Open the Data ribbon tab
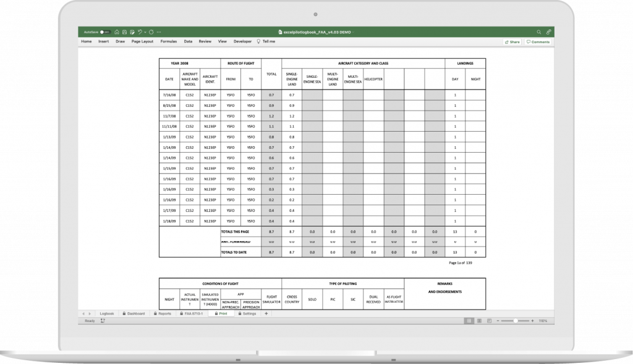 click(x=188, y=41)
